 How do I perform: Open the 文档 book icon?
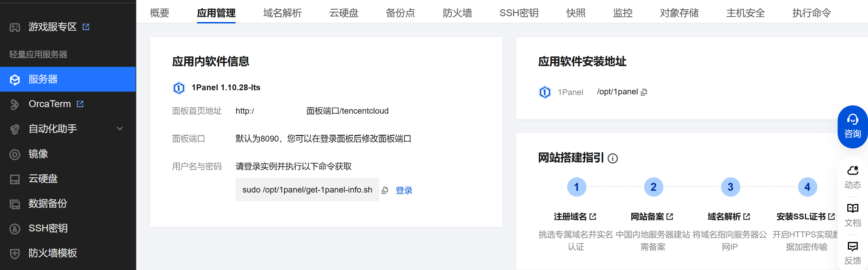click(x=852, y=208)
